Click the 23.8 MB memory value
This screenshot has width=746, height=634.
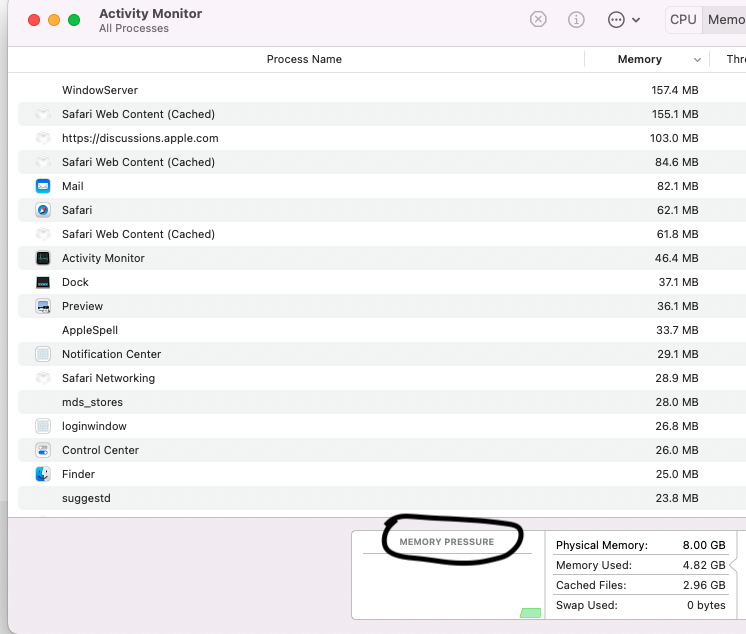(x=677, y=498)
